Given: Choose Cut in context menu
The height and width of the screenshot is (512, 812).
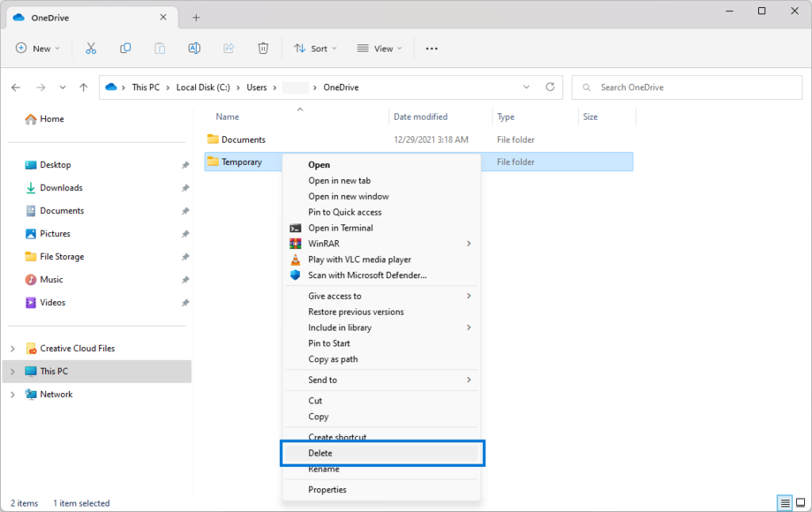Looking at the screenshot, I should click(x=381, y=401).
